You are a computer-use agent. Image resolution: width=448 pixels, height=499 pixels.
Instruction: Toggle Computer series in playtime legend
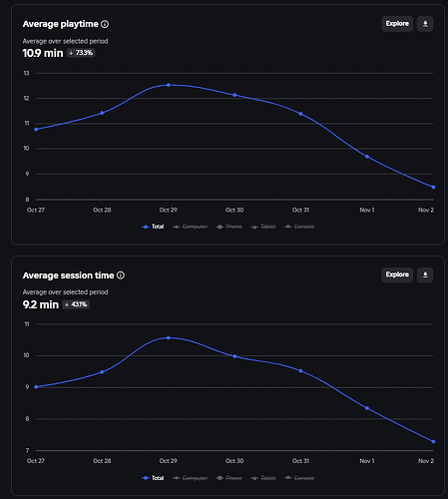pos(191,227)
